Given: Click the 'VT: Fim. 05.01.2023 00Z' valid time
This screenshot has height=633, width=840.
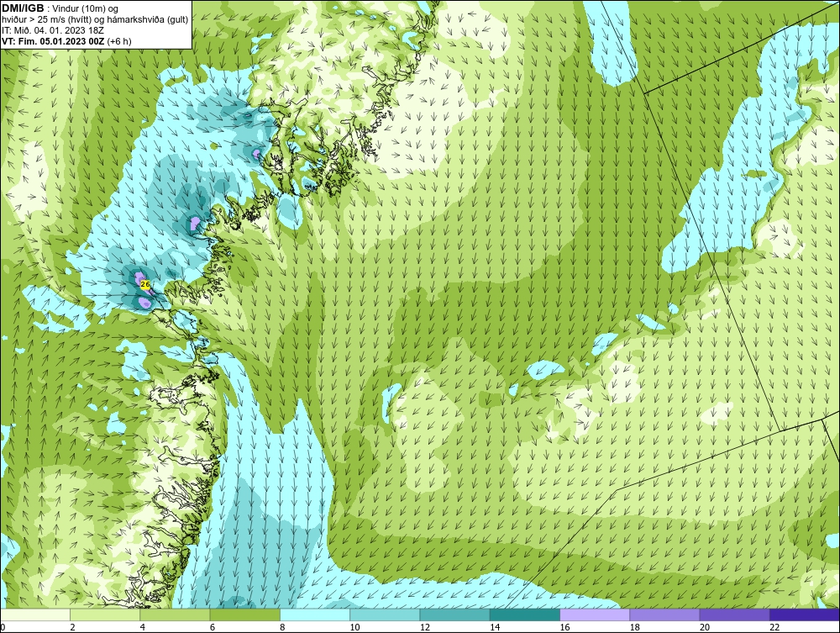Looking at the screenshot, I should click(54, 40).
